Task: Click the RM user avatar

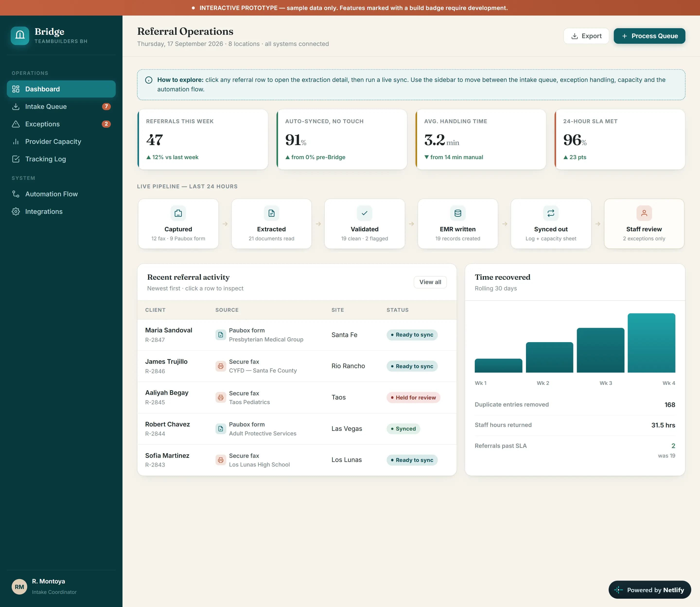Action: click(x=19, y=587)
